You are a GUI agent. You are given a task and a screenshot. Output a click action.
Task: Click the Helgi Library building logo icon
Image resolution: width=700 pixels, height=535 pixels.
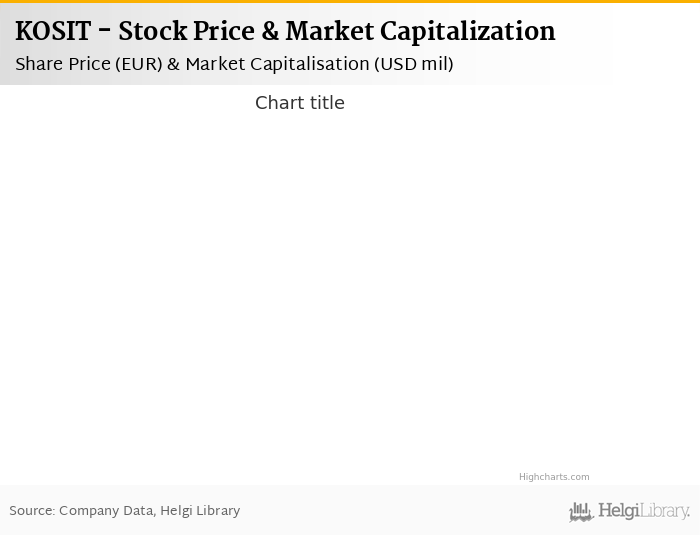tap(581, 512)
